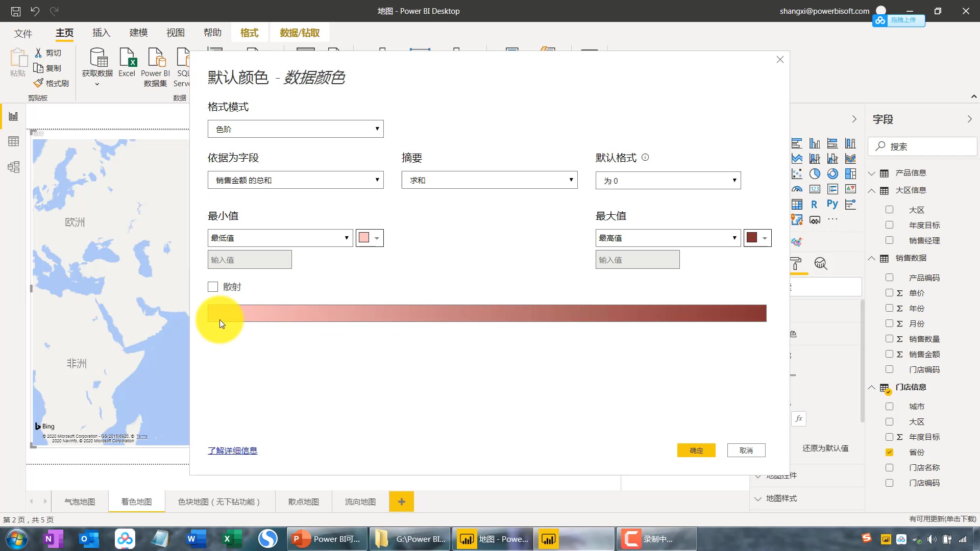Screen dimensions: 980x551
Task: Open the 格式模式 色阶 dropdown
Action: (x=295, y=129)
